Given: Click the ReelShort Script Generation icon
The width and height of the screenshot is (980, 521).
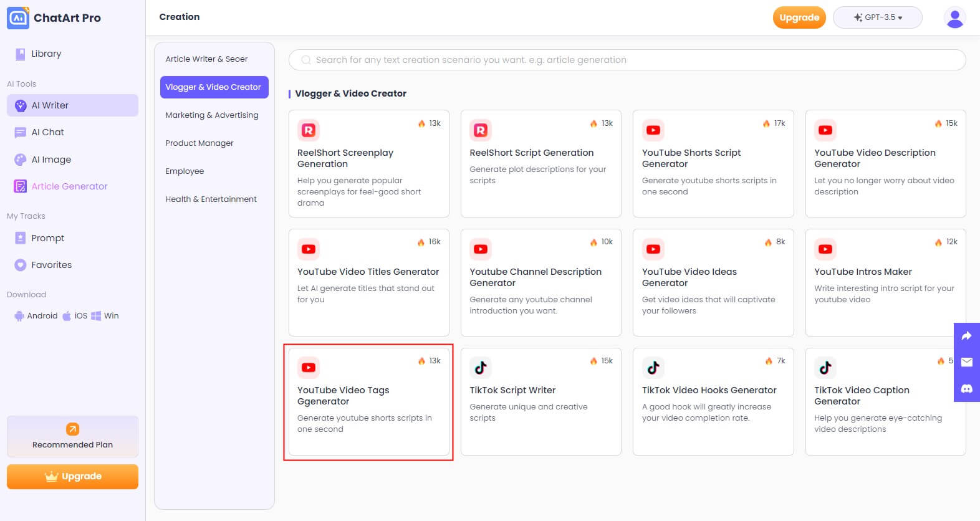Looking at the screenshot, I should coord(481,130).
